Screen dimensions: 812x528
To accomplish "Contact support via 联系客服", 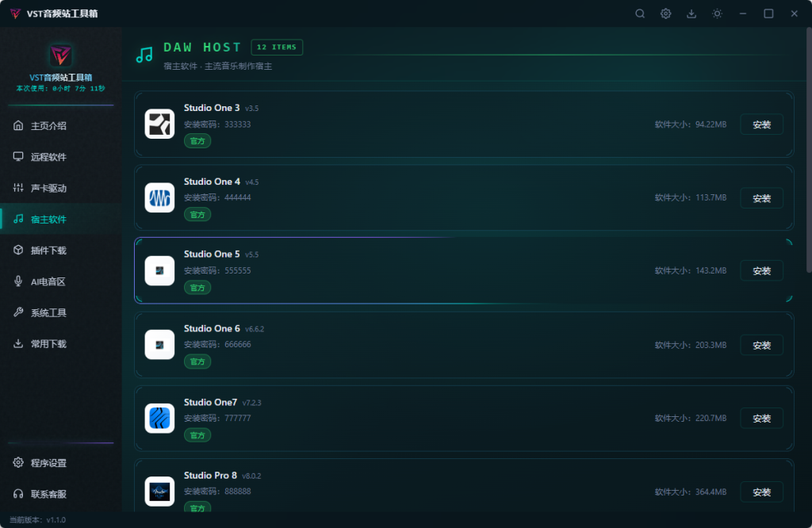I will pyautogui.click(x=60, y=493).
